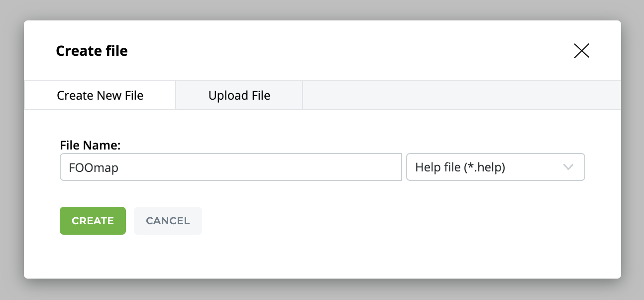Expand the file type chevron arrow
This screenshot has width=644, height=300.
(x=568, y=167)
